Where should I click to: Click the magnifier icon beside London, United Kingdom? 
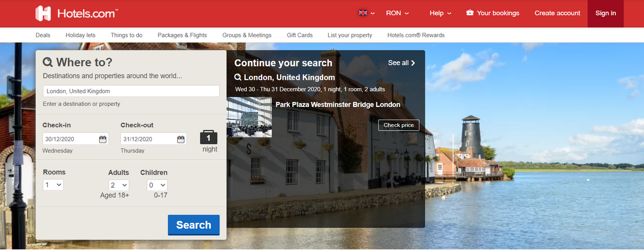[x=238, y=77]
